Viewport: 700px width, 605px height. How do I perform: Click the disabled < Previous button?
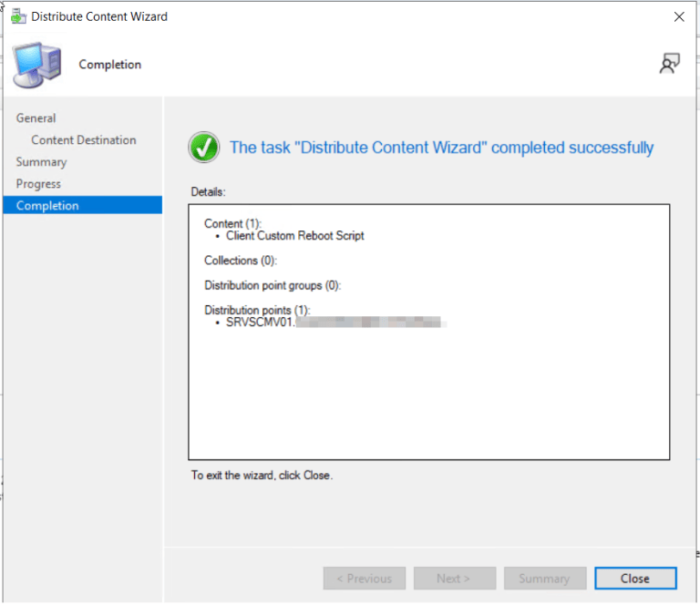click(365, 579)
